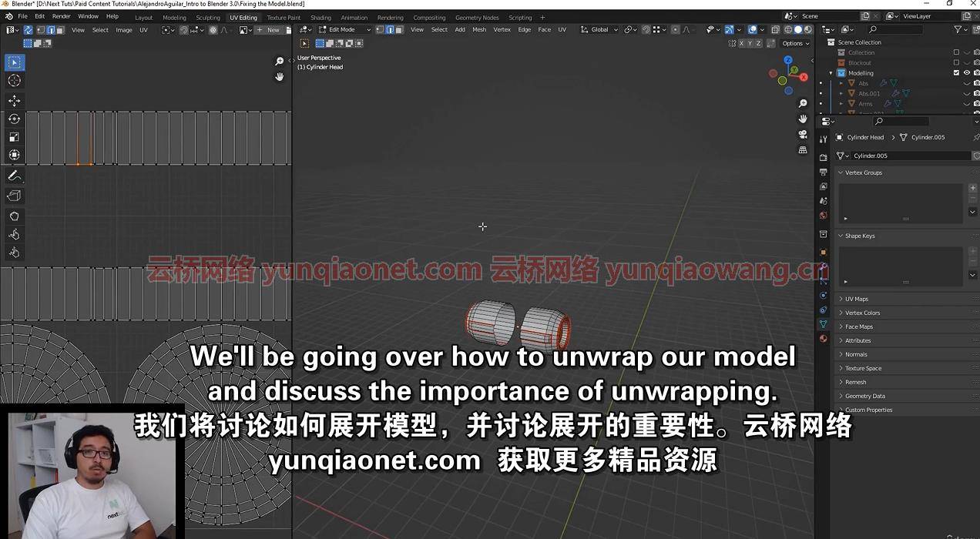Expand the Geometry Data panel
Screen dimensions: 980x539
pyautogui.click(x=864, y=396)
